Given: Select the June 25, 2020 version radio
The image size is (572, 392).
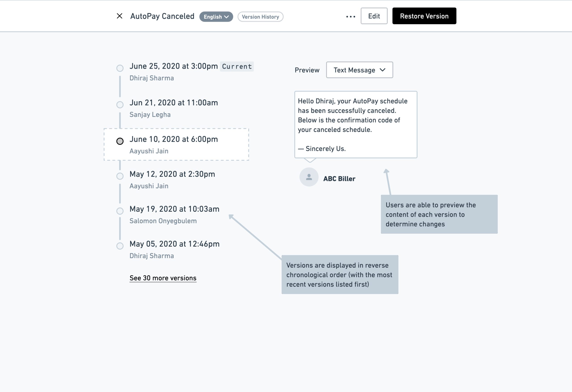Looking at the screenshot, I should tap(120, 68).
